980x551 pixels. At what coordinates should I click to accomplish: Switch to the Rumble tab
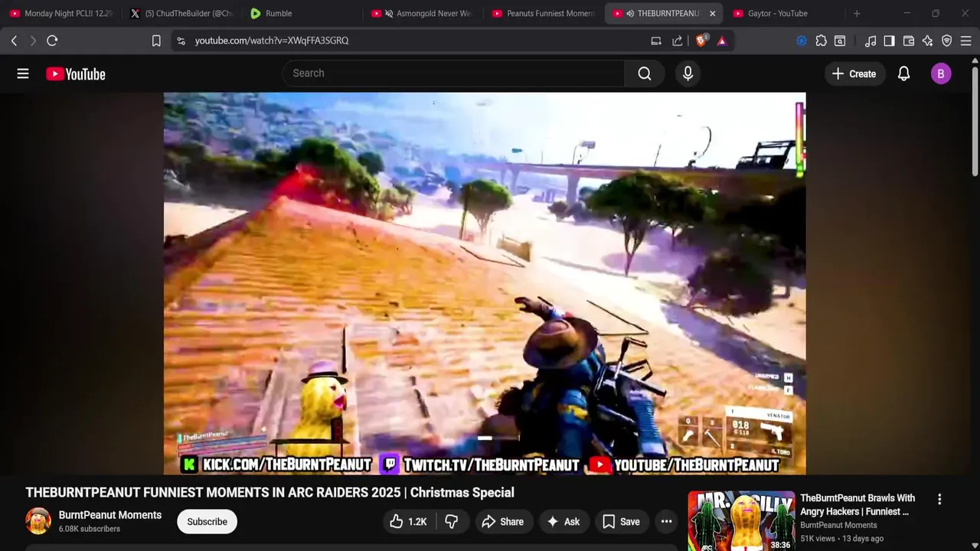[303, 13]
